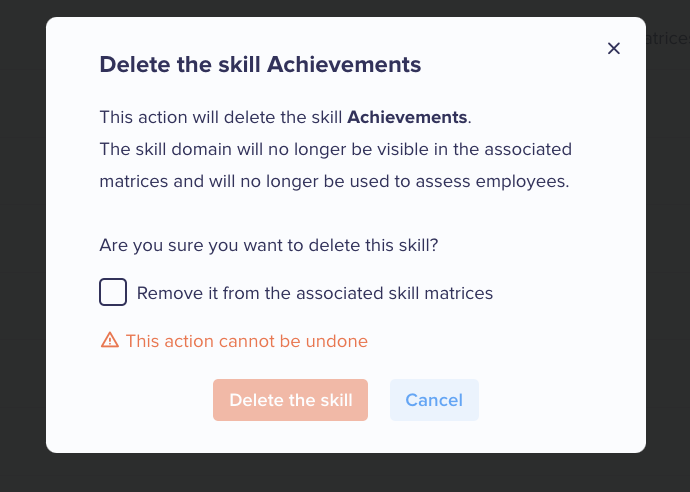Click the "matrices and will no longer be used" line
The image size is (690, 492).
(334, 181)
